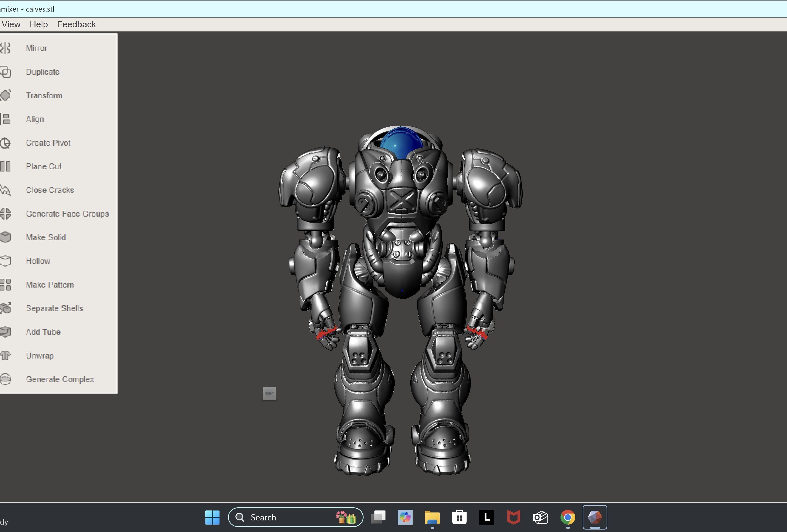Viewport: 787px width, 532px height.
Task: Select the Separate Shells label
Action: (x=54, y=308)
